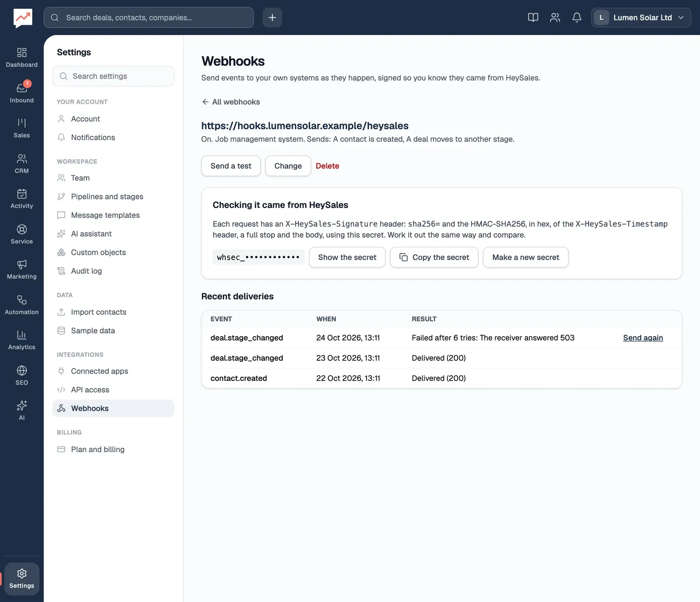Select Account in settings menu
The width and height of the screenshot is (700, 602).
pyautogui.click(x=113, y=119)
